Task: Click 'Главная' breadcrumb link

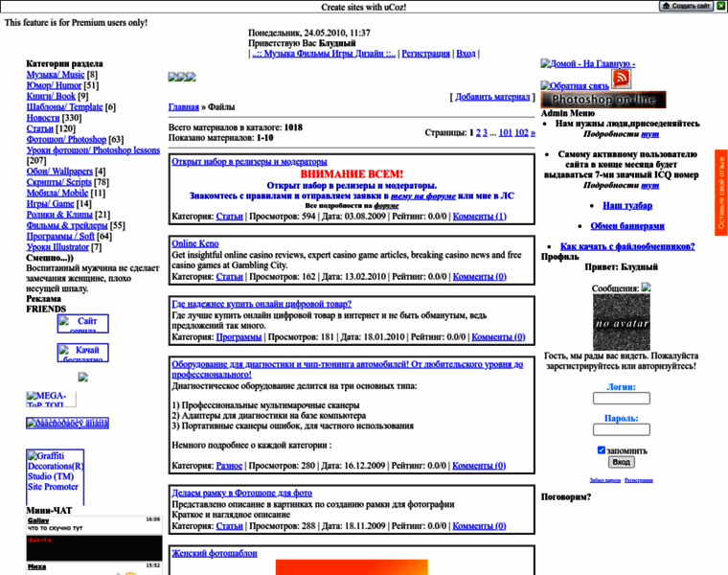Action: [x=183, y=106]
